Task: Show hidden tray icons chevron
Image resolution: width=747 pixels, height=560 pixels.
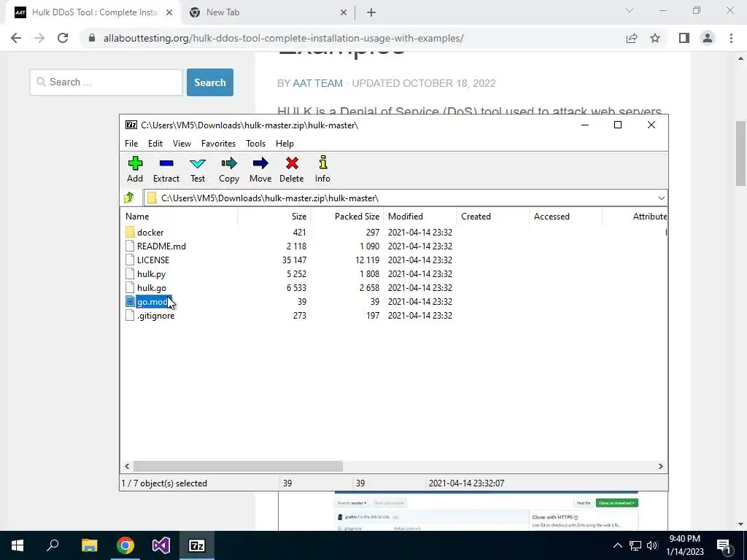Action: [617, 545]
